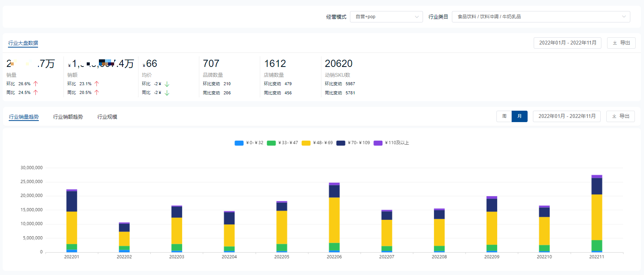Screen dimensions: 644x275
Task: Toggle the ¥70-¥109 legend series
Action: coord(353,143)
